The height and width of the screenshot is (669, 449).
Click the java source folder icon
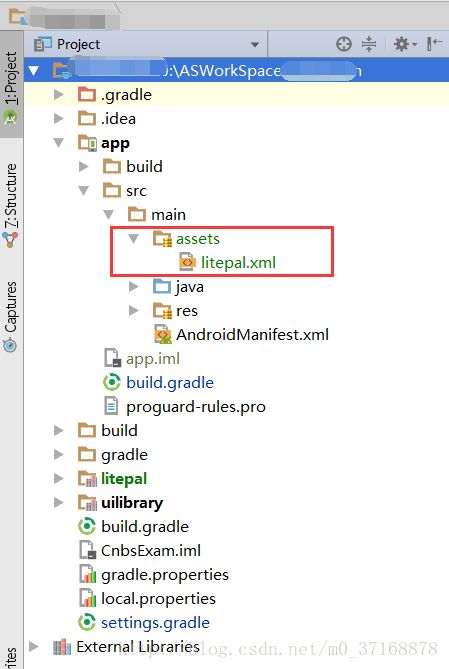point(162,286)
